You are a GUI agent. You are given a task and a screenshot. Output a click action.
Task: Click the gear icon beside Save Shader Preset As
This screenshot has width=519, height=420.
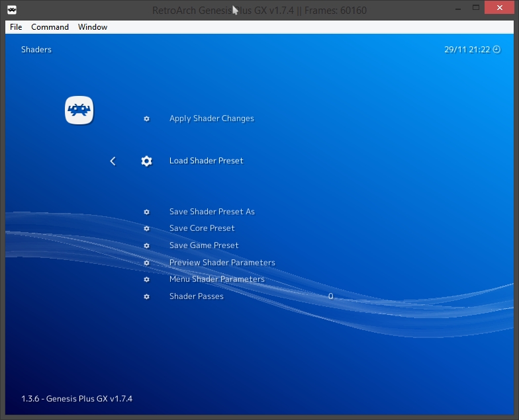(x=147, y=212)
